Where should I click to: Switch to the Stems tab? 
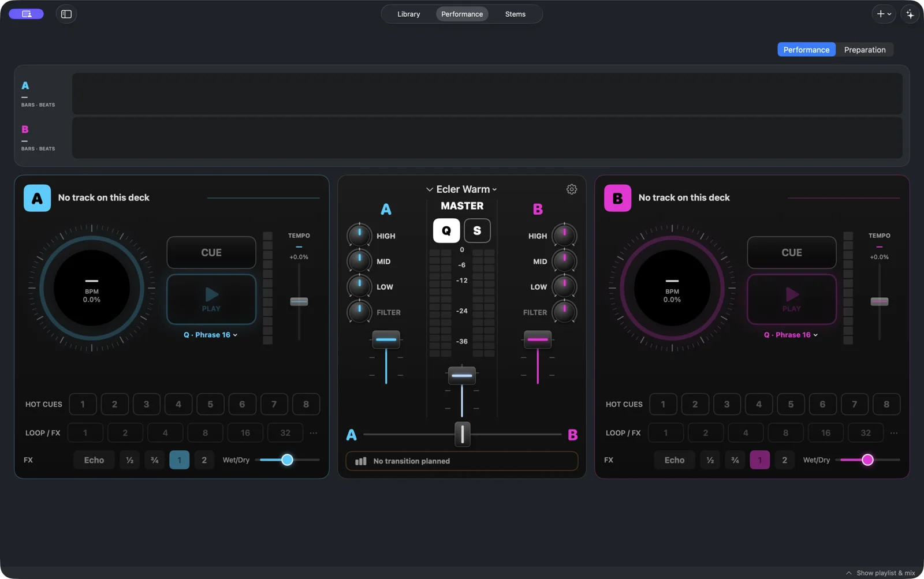(515, 14)
